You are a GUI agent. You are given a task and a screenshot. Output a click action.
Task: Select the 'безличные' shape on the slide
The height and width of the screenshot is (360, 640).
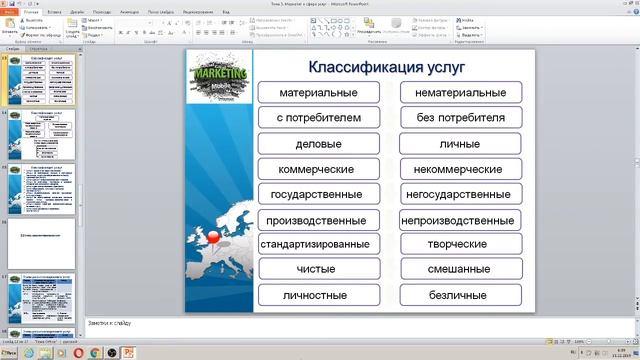click(461, 295)
